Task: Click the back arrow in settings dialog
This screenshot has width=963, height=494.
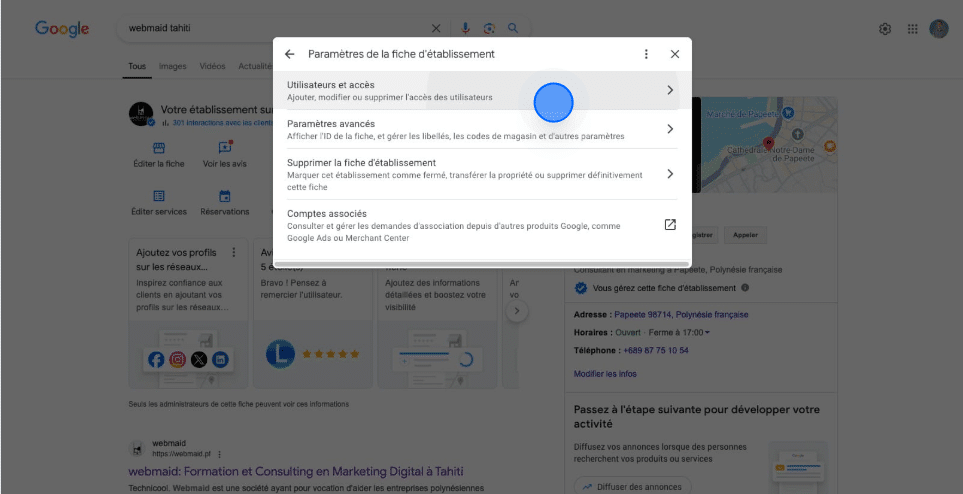Action: click(x=289, y=54)
